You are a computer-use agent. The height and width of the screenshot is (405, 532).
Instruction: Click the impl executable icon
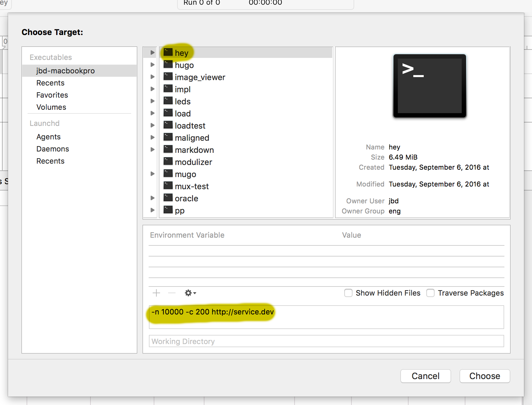tap(168, 89)
